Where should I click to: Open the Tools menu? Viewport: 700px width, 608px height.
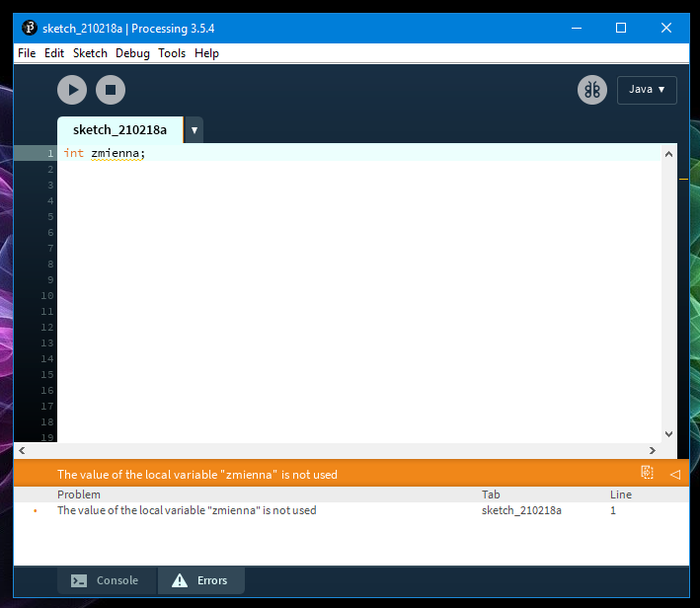tap(172, 53)
